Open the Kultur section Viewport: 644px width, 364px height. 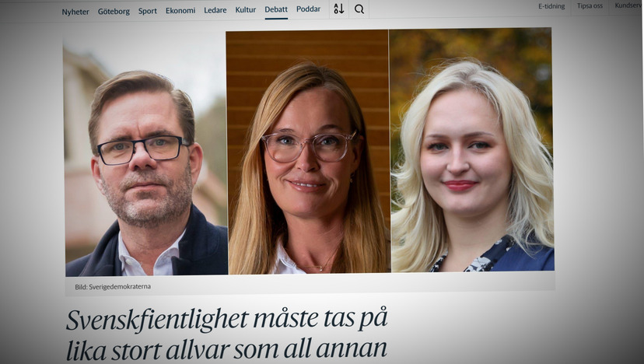(246, 10)
